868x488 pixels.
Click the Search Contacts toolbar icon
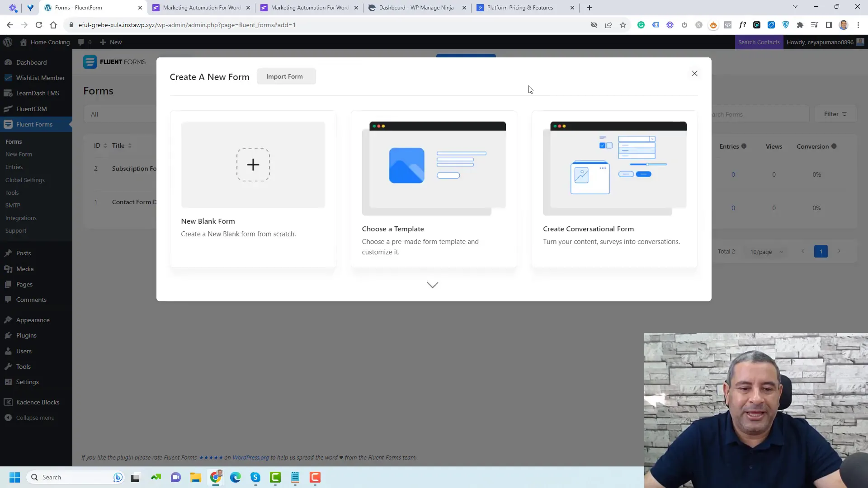pyautogui.click(x=759, y=42)
